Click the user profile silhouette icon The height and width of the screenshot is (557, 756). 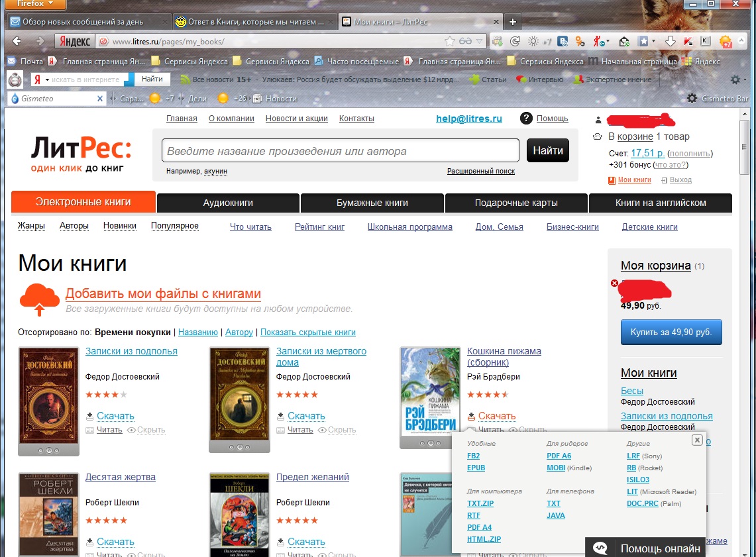pos(598,119)
